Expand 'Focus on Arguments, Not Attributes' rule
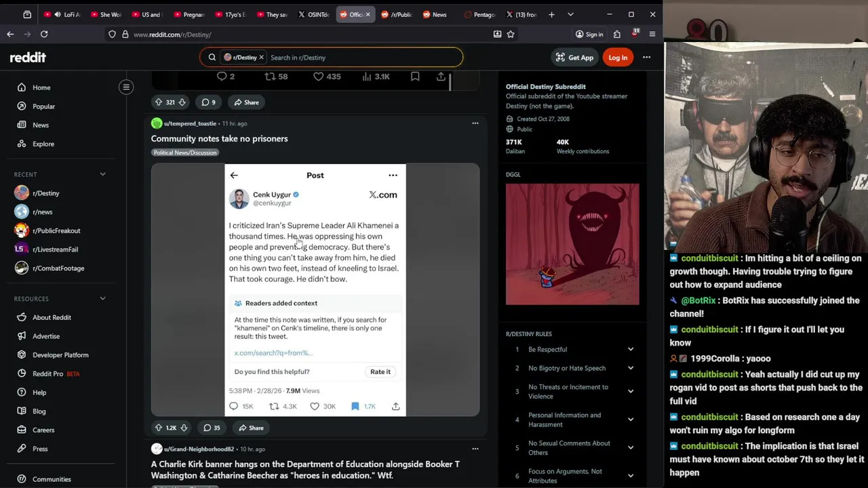Image resolution: width=868 pixels, height=488 pixels. (x=631, y=476)
